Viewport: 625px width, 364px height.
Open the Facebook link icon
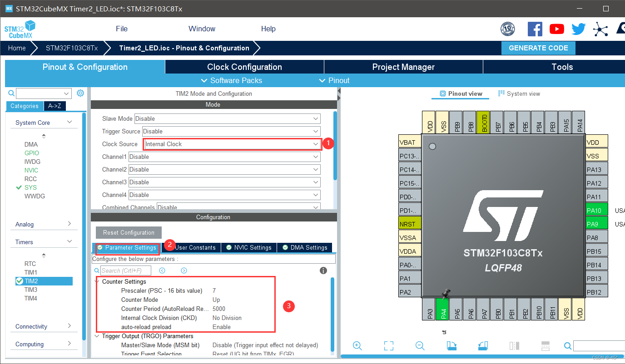click(x=535, y=29)
